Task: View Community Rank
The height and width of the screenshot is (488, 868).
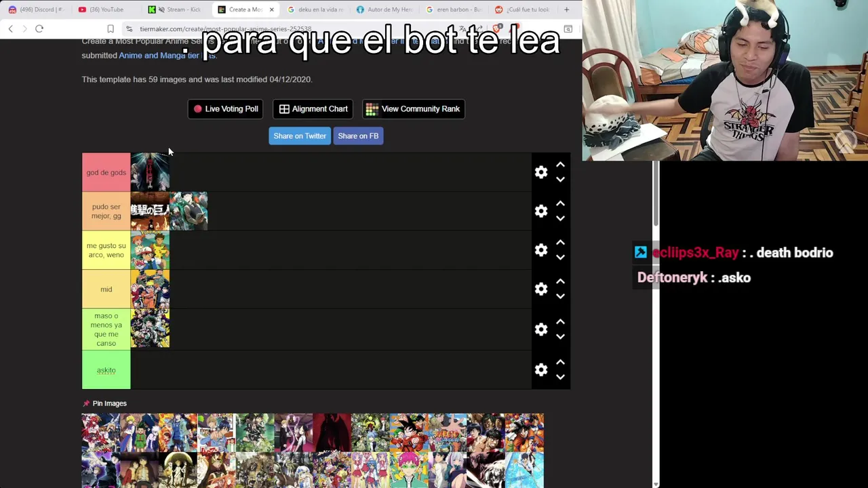Action: click(414, 108)
